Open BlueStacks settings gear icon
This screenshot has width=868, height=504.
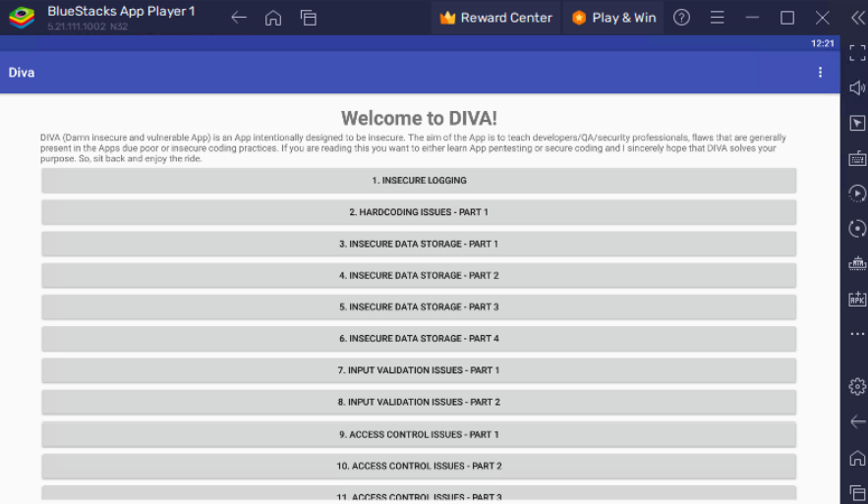857,386
